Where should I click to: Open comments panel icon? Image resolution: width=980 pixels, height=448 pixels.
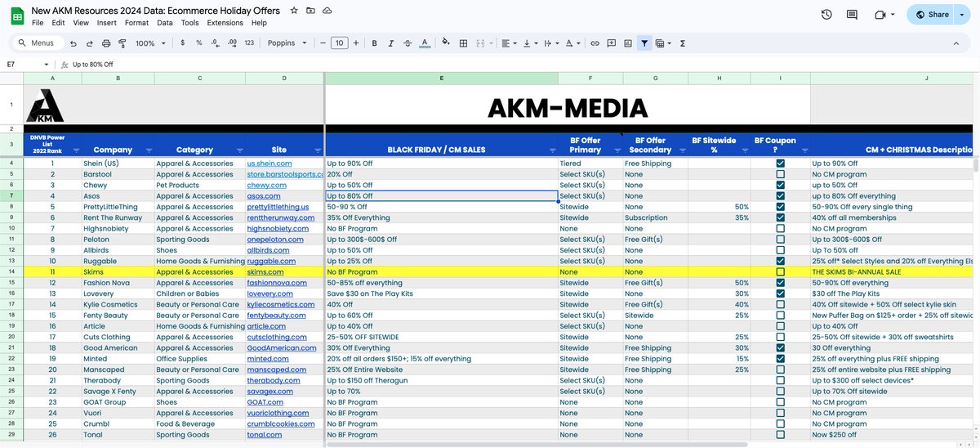(x=853, y=15)
